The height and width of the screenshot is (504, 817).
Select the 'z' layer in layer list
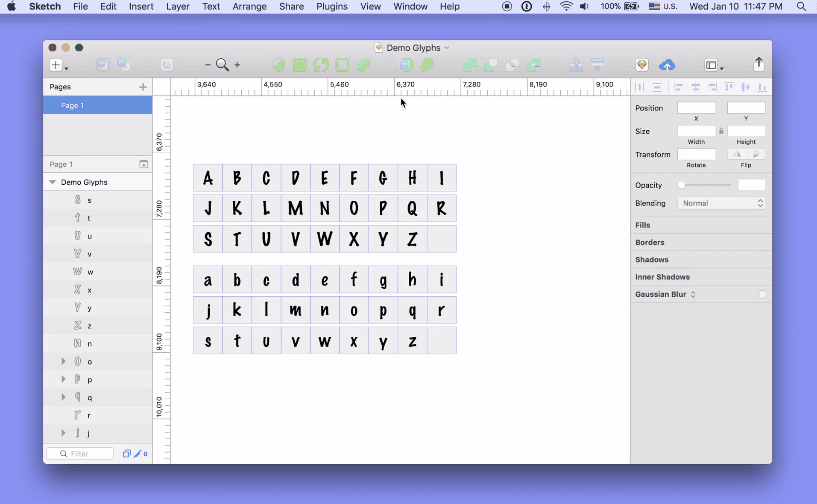coord(97,326)
